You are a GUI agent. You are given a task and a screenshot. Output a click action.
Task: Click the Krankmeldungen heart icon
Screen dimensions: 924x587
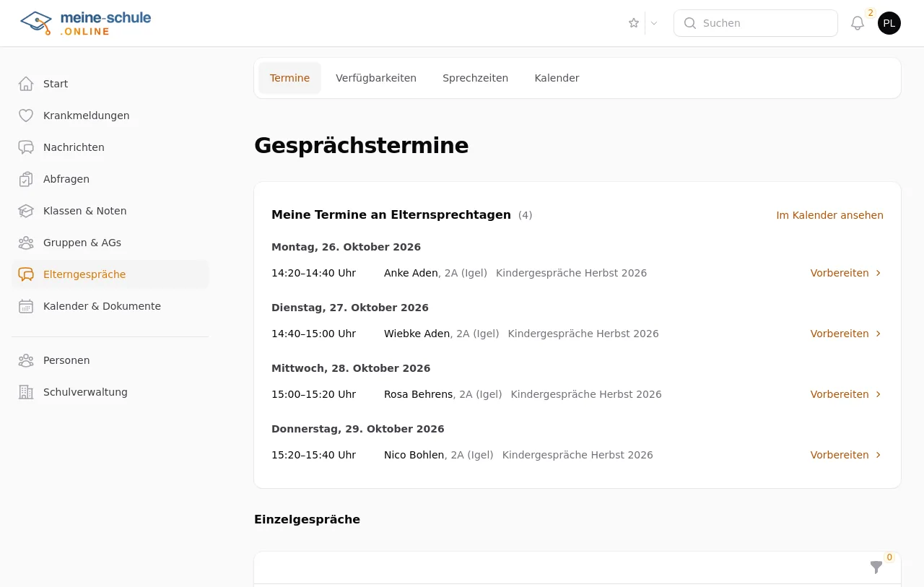[26, 116]
